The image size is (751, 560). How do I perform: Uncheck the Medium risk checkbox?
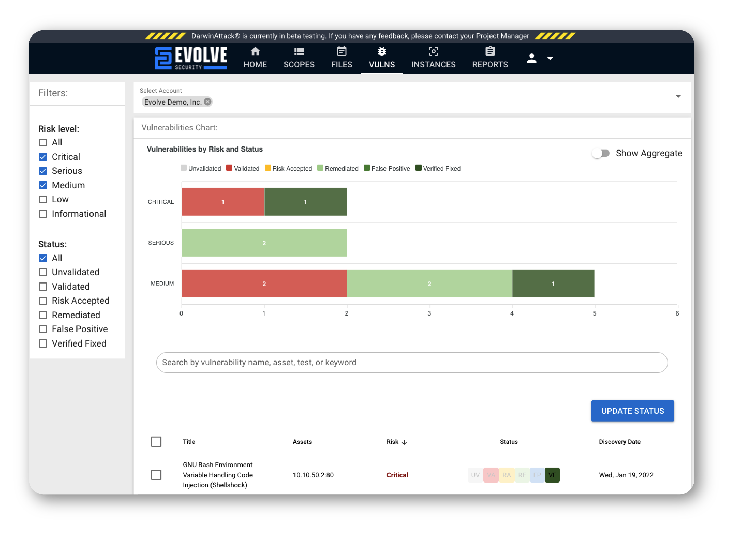pyautogui.click(x=43, y=185)
